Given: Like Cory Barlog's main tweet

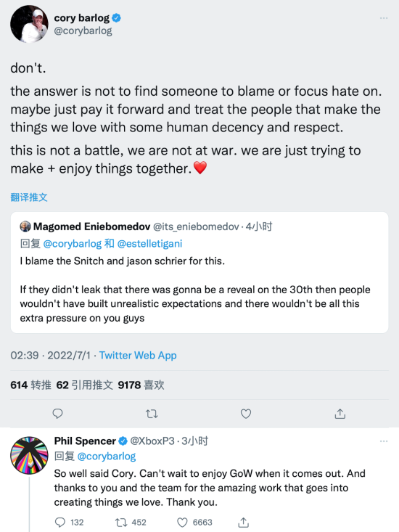Looking at the screenshot, I should 246,414.
